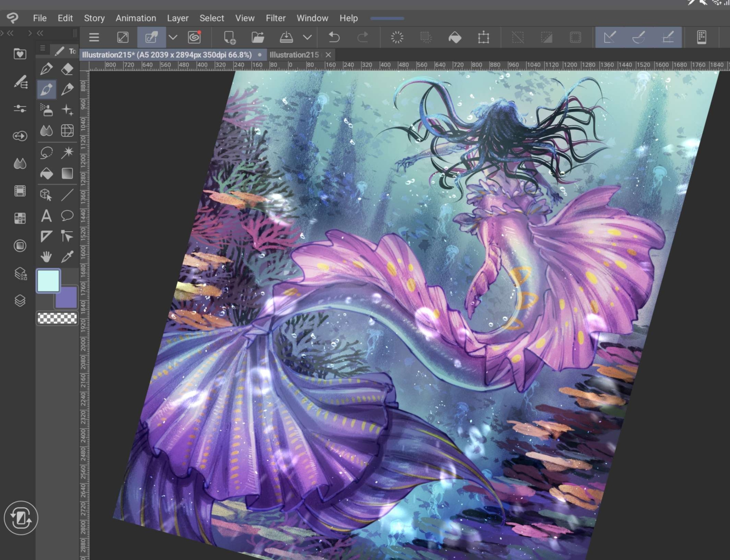
Task: Choose the Auto select magic wand tool
Action: click(x=67, y=153)
